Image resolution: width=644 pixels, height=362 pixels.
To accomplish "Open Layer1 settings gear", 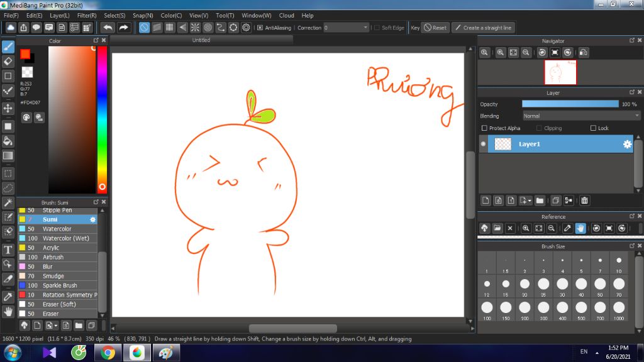I will point(627,144).
